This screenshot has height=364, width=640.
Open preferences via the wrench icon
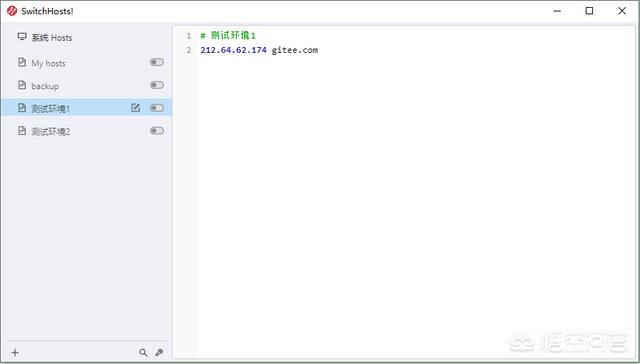tap(160, 353)
